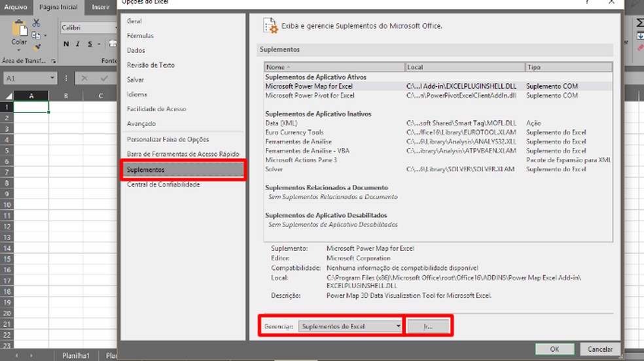Select the Microsoft Actions Pane 3 row
This screenshot has height=361, width=644.
(438, 160)
